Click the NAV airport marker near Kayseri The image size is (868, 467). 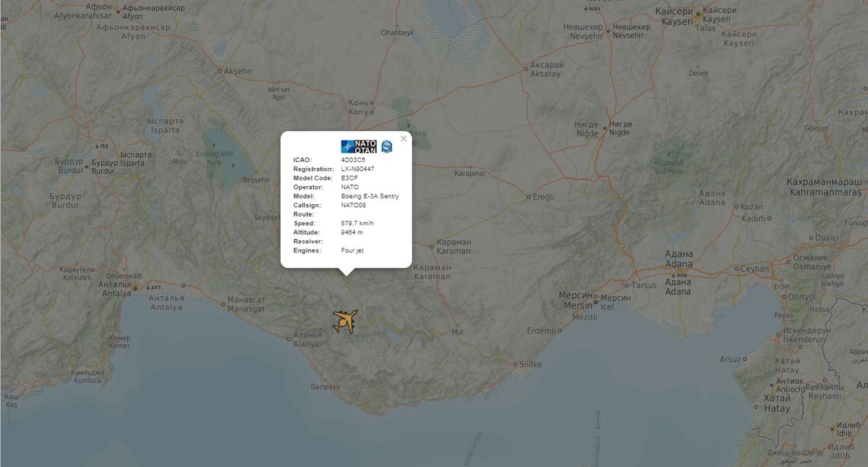tap(586, 9)
